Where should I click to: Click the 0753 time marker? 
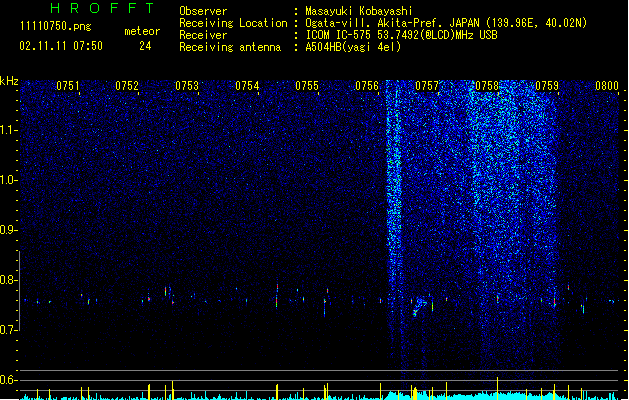187,86
